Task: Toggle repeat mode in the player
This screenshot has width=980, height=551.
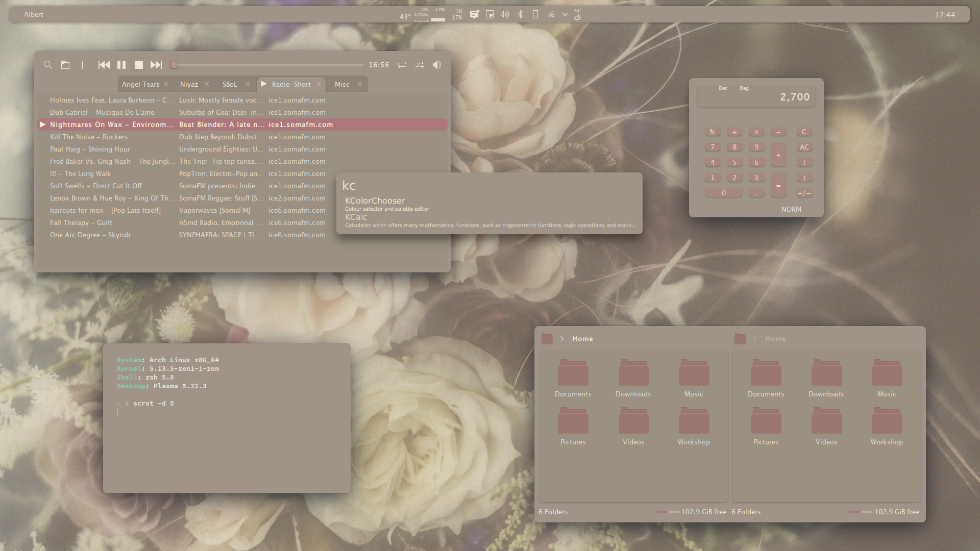Action: coord(402,65)
